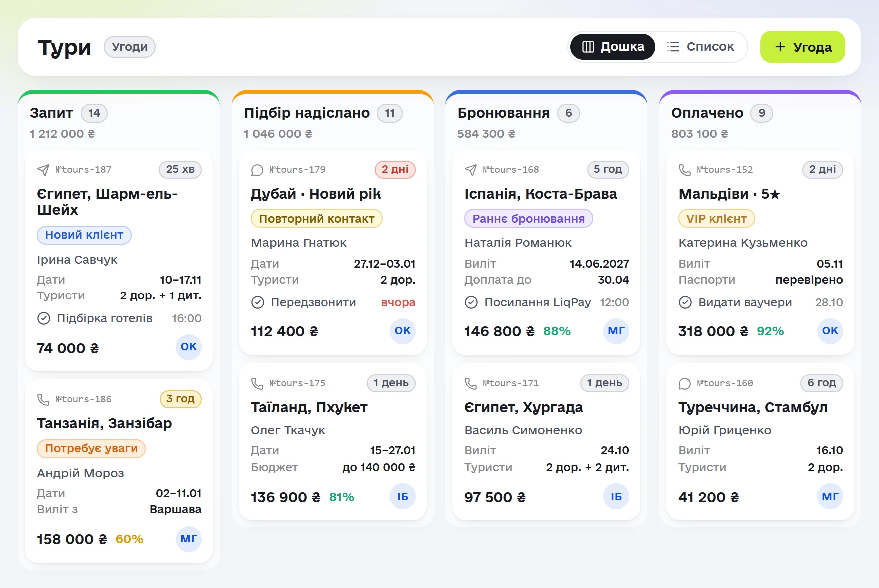Click the count badge 9 in Оплачено column
Image resolution: width=879 pixels, height=588 pixels.
[762, 113]
